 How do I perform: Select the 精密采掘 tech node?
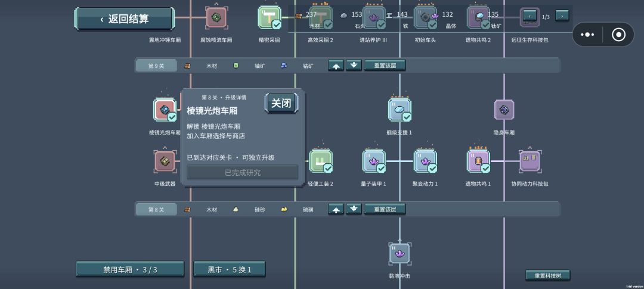pyautogui.click(x=269, y=17)
